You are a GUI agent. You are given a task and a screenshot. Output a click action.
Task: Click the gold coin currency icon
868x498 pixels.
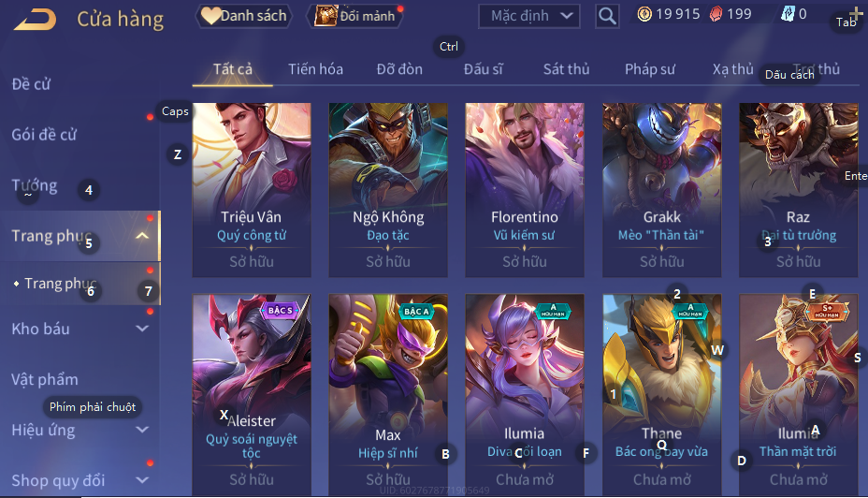coord(644,14)
